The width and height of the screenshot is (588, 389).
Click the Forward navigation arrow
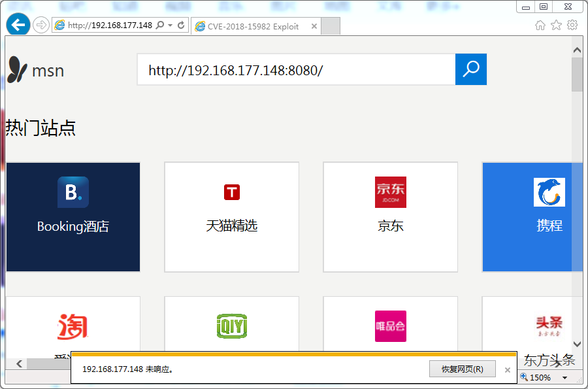click(x=41, y=25)
